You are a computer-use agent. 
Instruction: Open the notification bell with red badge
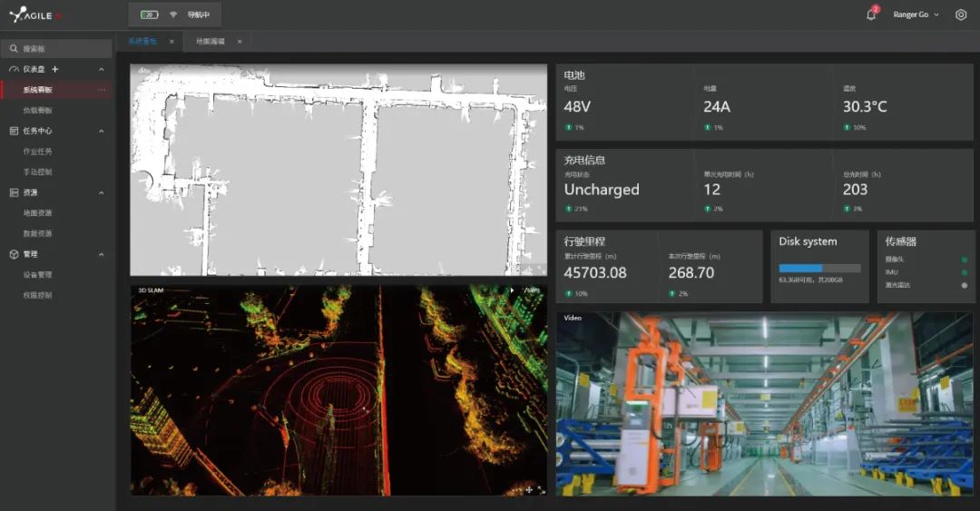coord(871,15)
